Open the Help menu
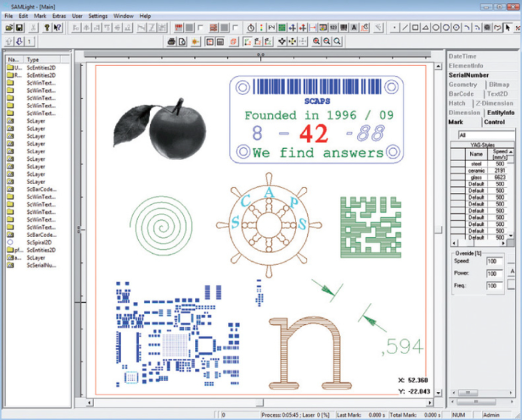 (x=145, y=16)
